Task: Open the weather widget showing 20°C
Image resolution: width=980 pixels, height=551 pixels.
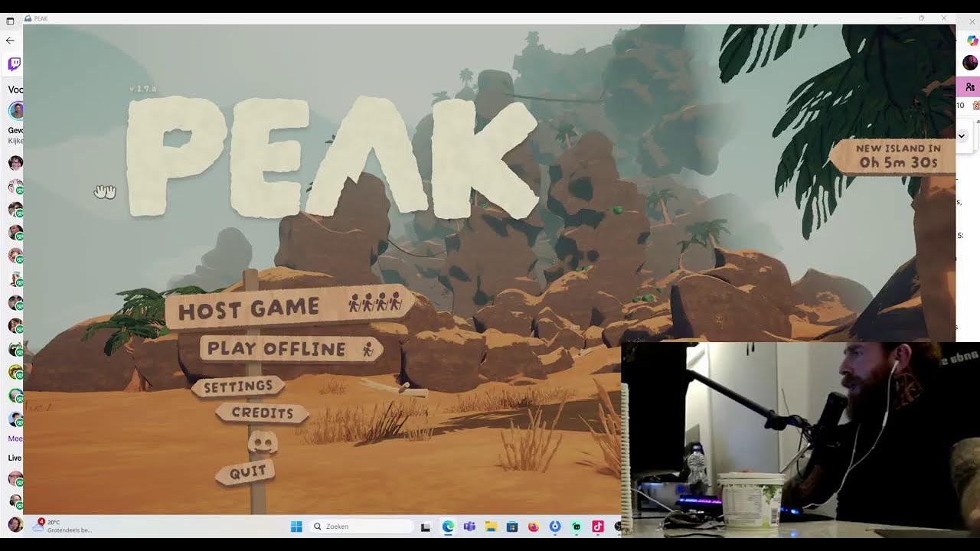Action: [61, 526]
